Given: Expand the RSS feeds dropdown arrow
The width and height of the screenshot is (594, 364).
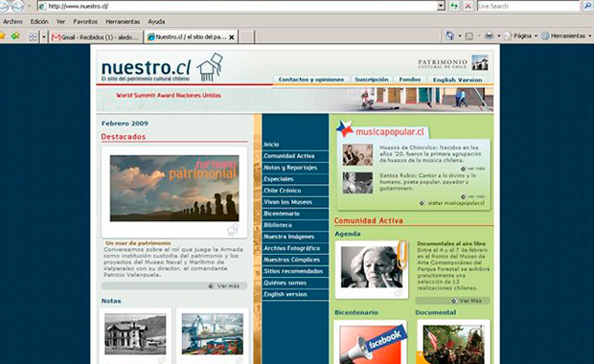Looking at the screenshot, I should point(479,36).
